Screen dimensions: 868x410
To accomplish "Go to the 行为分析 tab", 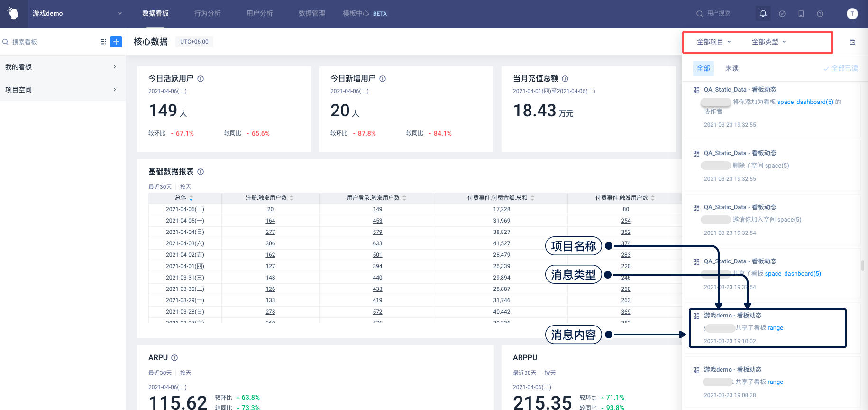I will (207, 14).
